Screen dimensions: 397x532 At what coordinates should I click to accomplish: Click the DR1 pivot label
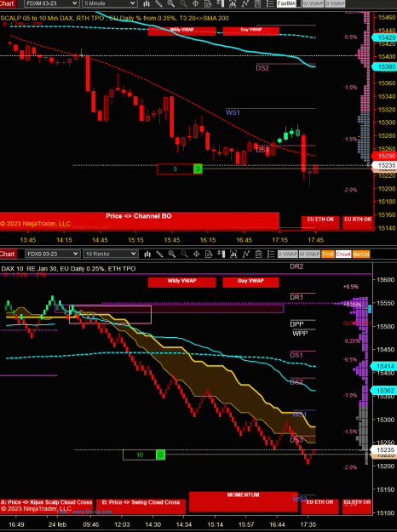coord(296,297)
